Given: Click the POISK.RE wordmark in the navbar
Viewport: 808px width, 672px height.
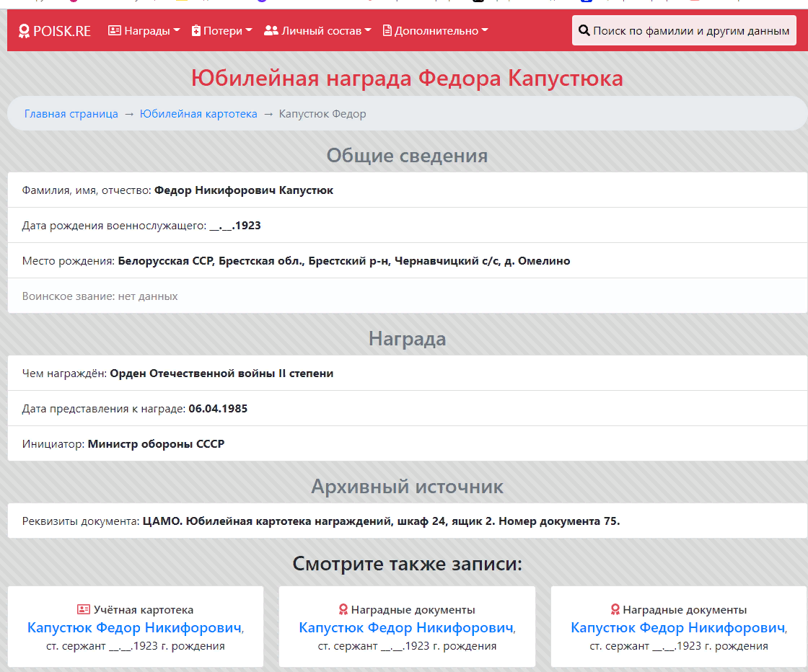Looking at the screenshot, I should pyautogui.click(x=61, y=30).
